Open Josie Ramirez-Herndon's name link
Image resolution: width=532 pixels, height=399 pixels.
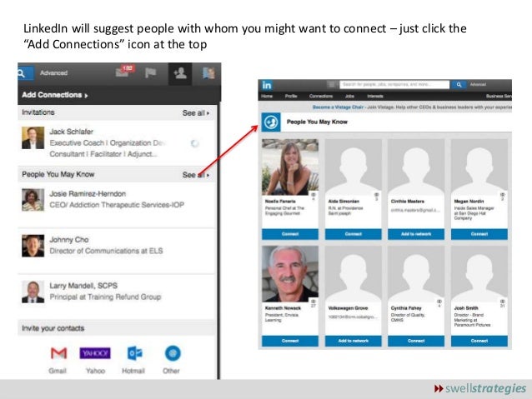[88, 194]
